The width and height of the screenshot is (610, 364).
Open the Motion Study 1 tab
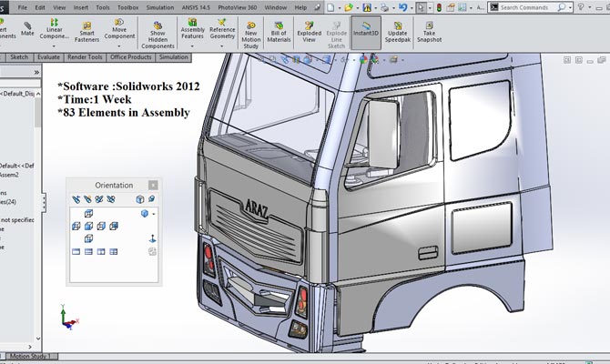pyautogui.click(x=31, y=356)
